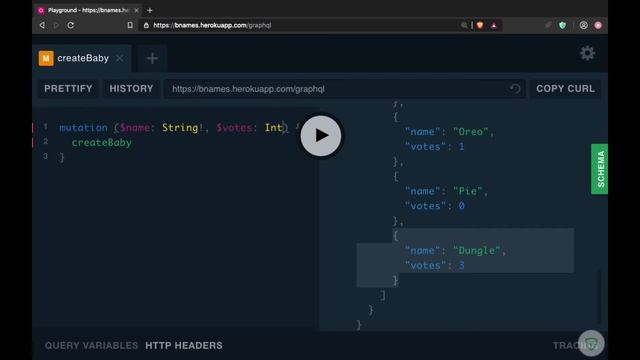Close the createBaby tab

point(120,58)
